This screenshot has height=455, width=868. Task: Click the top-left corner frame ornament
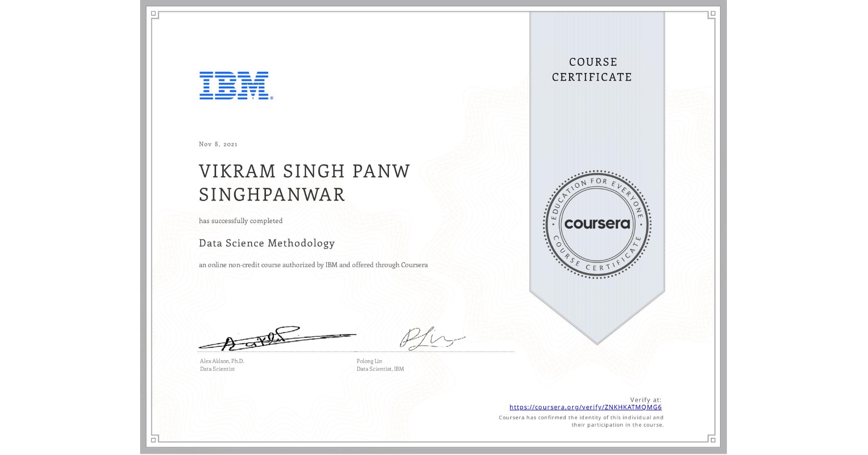(x=154, y=15)
